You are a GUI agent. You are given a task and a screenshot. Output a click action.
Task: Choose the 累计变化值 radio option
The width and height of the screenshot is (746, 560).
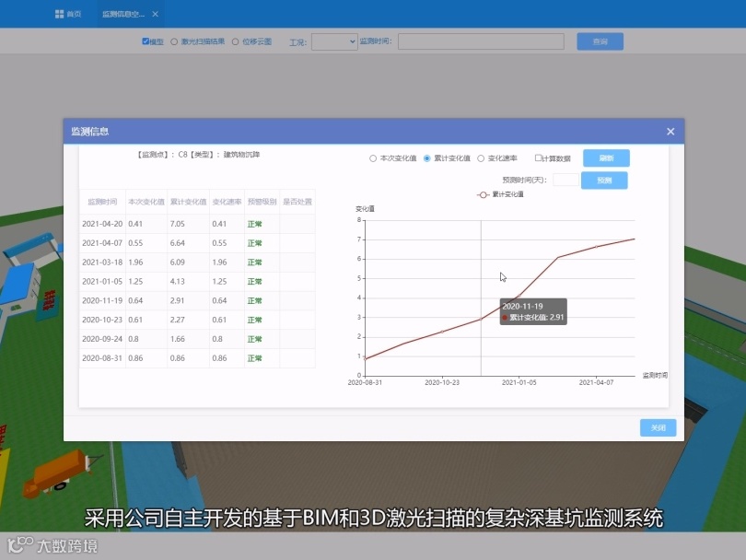tap(426, 158)
